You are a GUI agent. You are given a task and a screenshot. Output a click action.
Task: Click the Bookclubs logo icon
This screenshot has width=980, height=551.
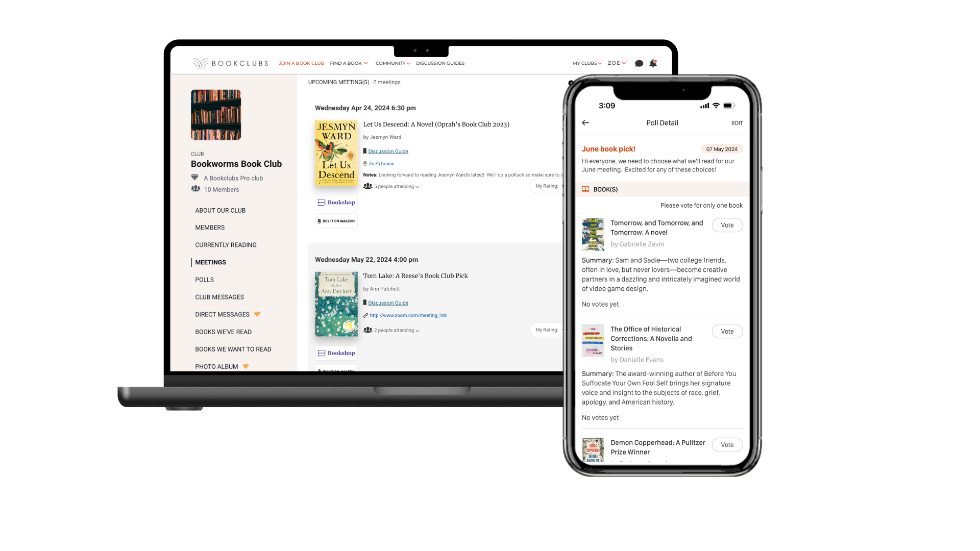[x=199, y=63]
